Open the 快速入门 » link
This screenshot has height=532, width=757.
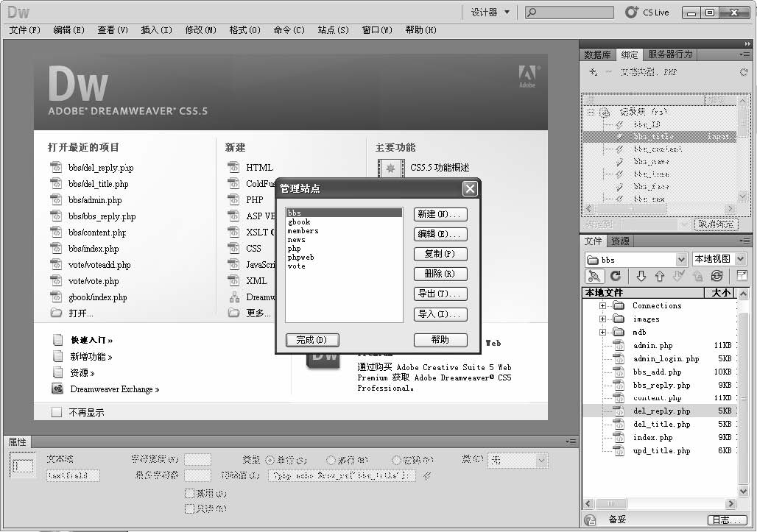(92, 340)
